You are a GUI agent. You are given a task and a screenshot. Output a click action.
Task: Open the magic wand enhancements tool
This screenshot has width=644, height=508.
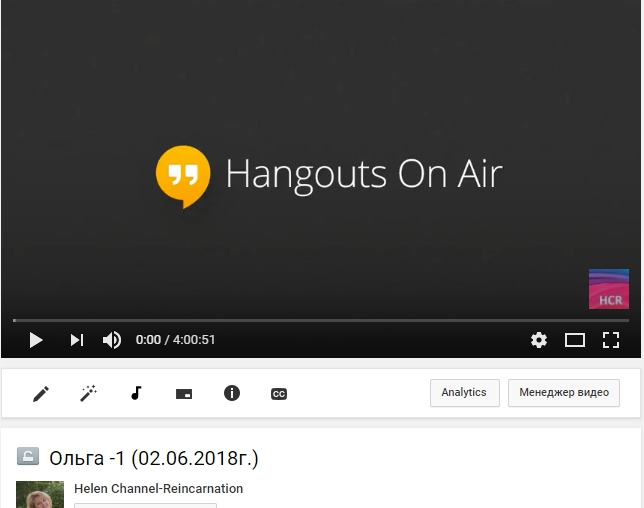pos(89,394)
